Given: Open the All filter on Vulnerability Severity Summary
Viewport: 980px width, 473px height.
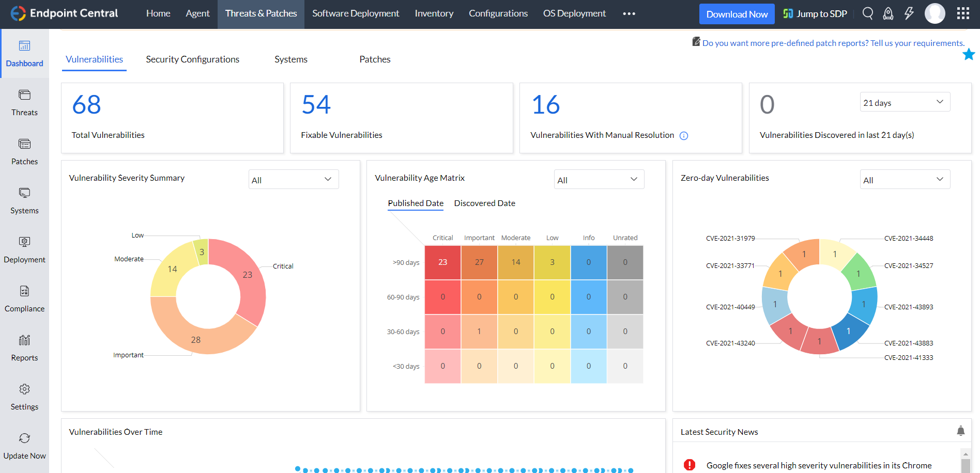Looking at the screenshot, I should point(293,179).
